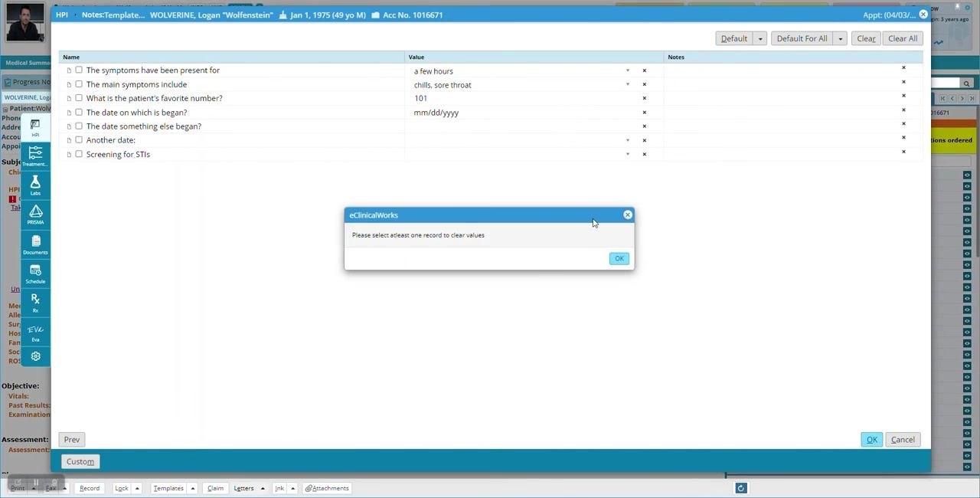Viewport: 980px width, 498px height.
Task: Clear notes of 'symptoms have been present for' row
Action: (903, 67)
